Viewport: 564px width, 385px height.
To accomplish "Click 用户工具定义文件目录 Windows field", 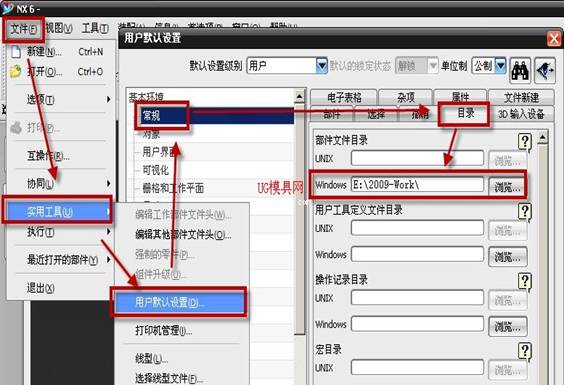I will [x=417, y=254].
